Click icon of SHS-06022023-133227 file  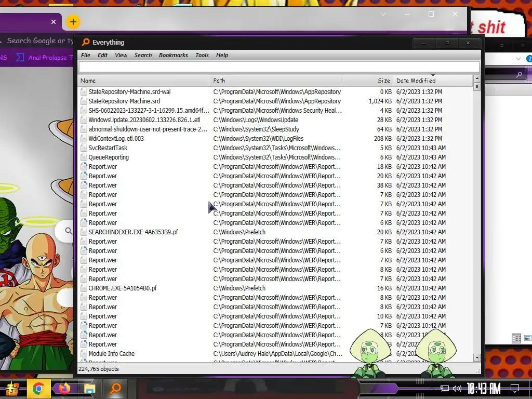[84, 110]
